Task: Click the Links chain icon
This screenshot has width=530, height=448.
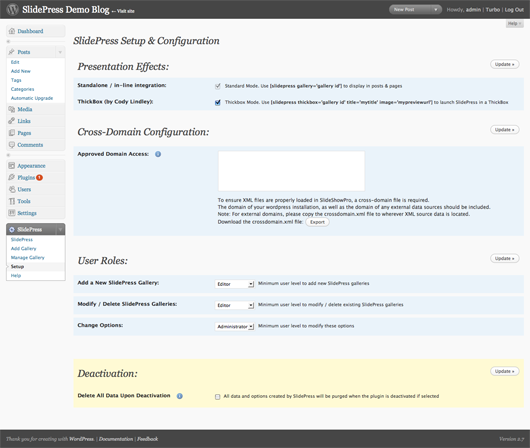Action: 12,121
